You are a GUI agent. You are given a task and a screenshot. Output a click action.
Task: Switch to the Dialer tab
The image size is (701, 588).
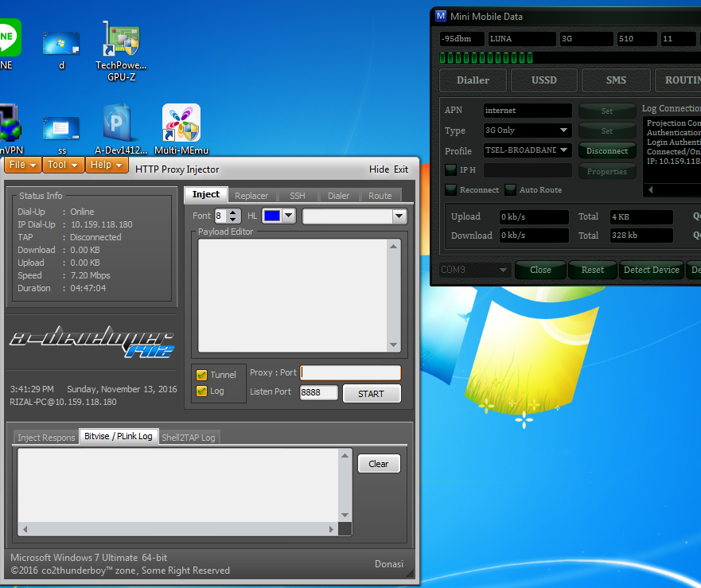pos(338,196)
